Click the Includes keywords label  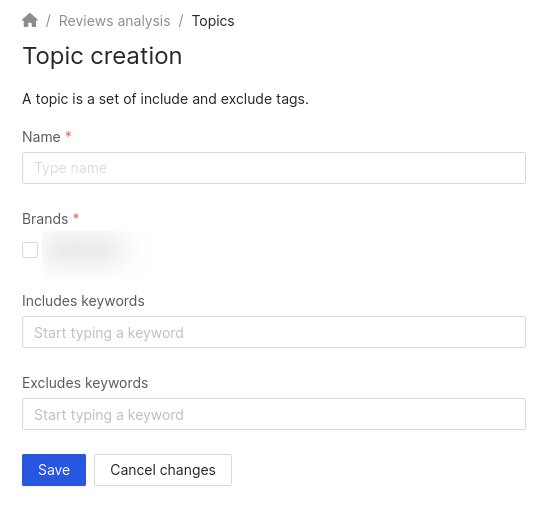click(83, 301)
